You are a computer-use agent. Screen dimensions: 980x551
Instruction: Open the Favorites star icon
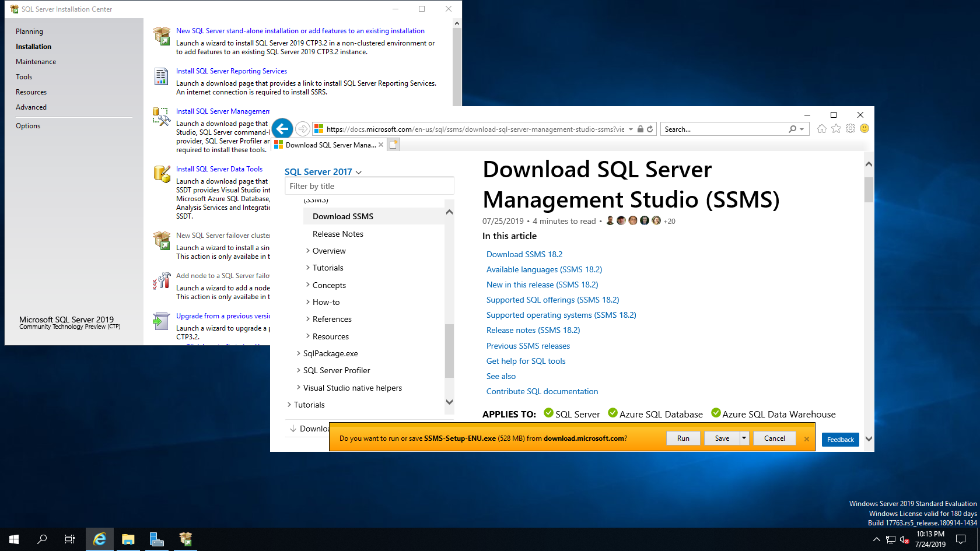[x=836, y=129]
